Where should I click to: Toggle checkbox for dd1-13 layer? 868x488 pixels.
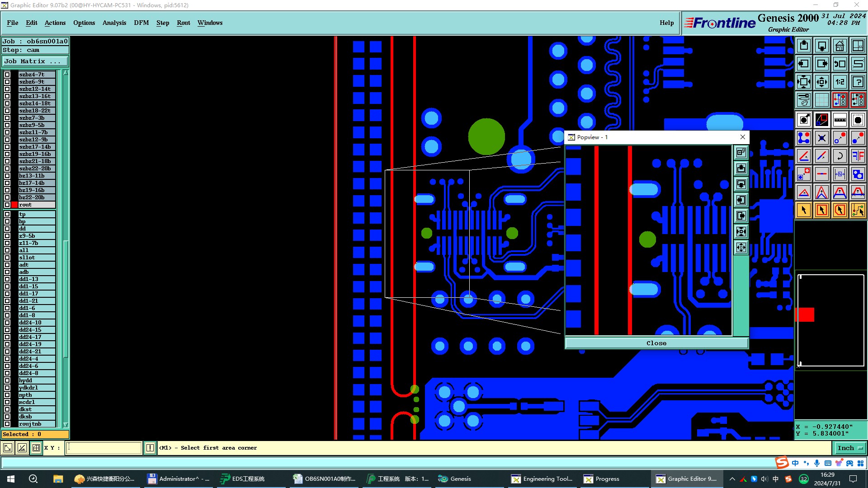coord(7,279)
